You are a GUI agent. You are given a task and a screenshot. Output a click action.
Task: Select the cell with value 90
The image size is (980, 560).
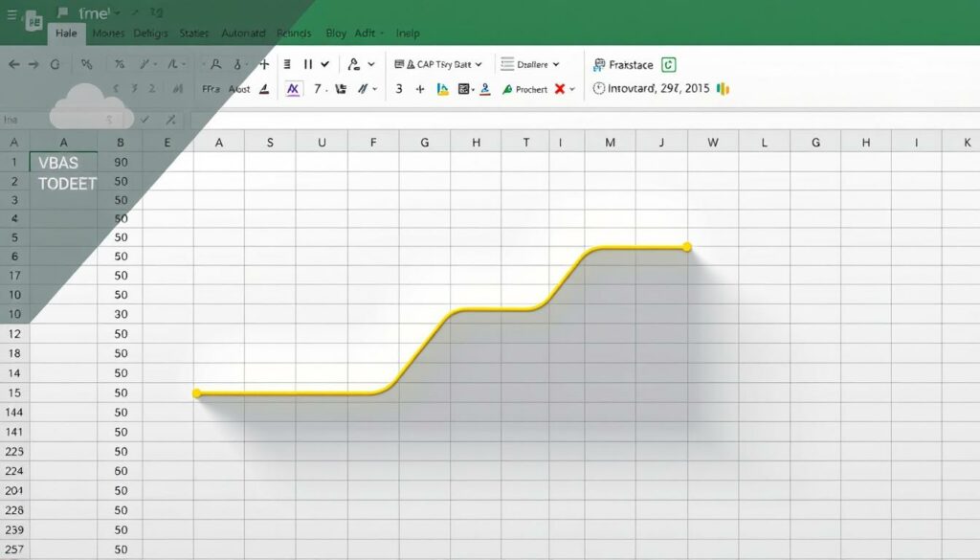pyautogui.click(x=121, y=162)
